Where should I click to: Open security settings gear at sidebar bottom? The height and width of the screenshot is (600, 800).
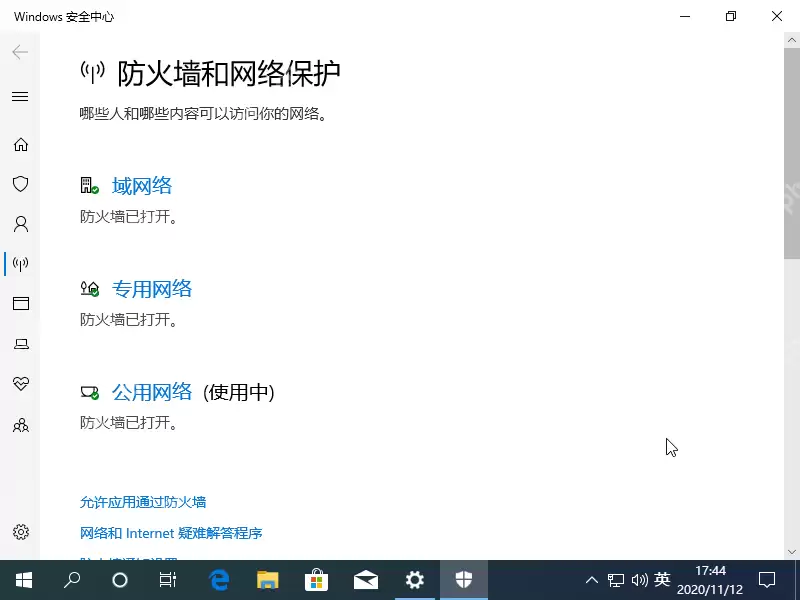click(20, 532)
